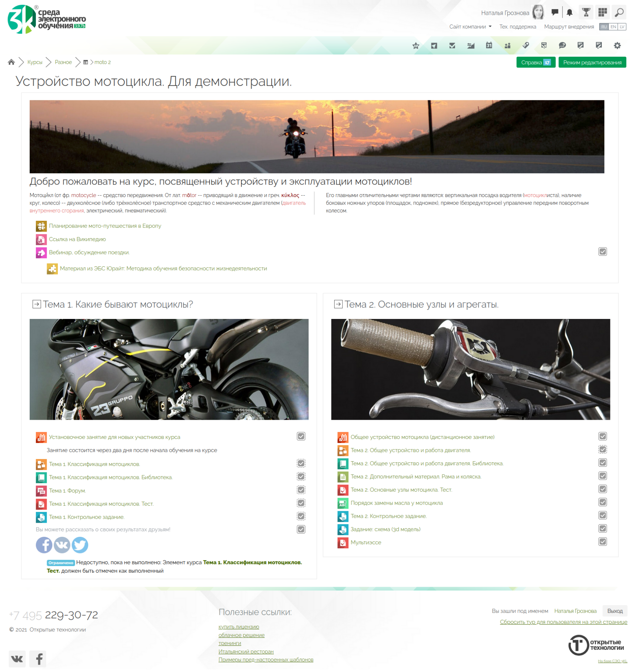This screenshot has height=672, width=630.
Task: Open the course settings gear icon
Action: [617, 46]
